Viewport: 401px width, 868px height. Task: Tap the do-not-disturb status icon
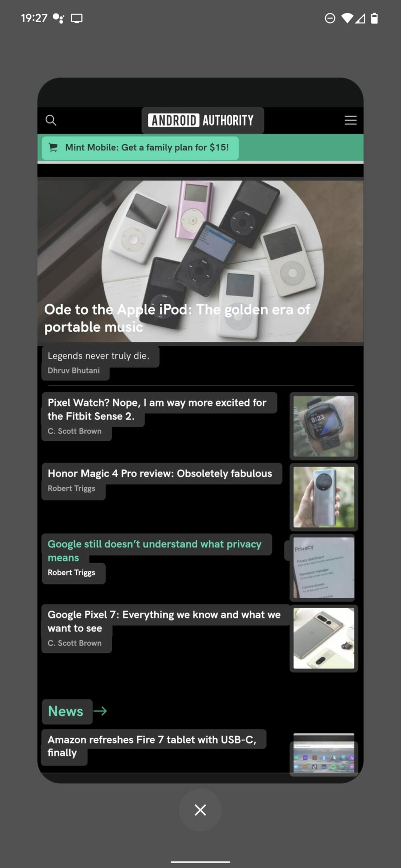(330, 18)
